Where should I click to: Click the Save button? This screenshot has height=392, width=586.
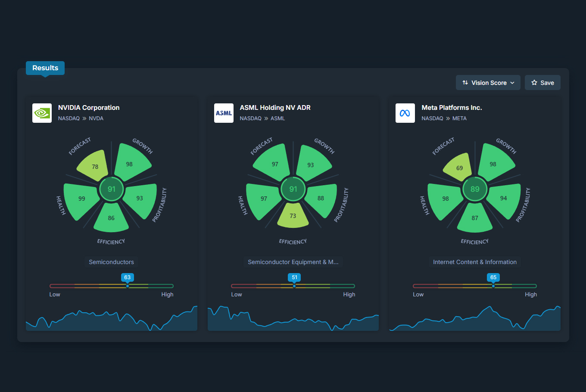[x=542, y=83]
